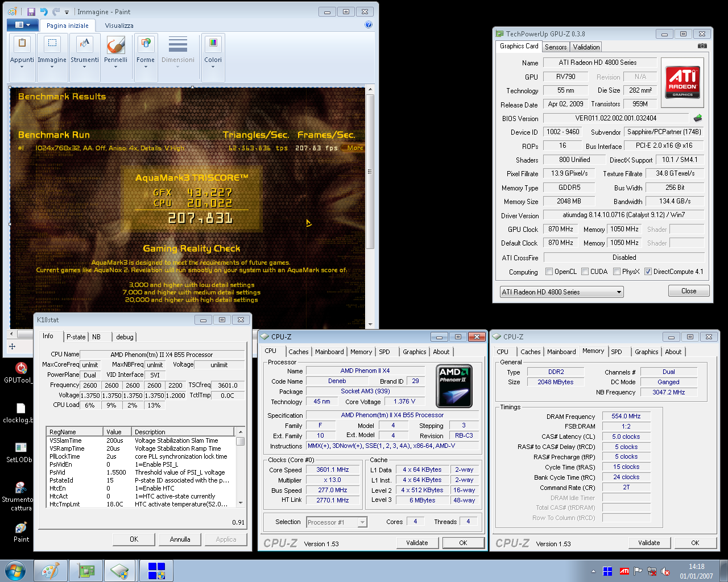The width and height of the screenshot is (728, 582).
Task: Open the blue Paint file menu button
Action: [x=22, y=25]
